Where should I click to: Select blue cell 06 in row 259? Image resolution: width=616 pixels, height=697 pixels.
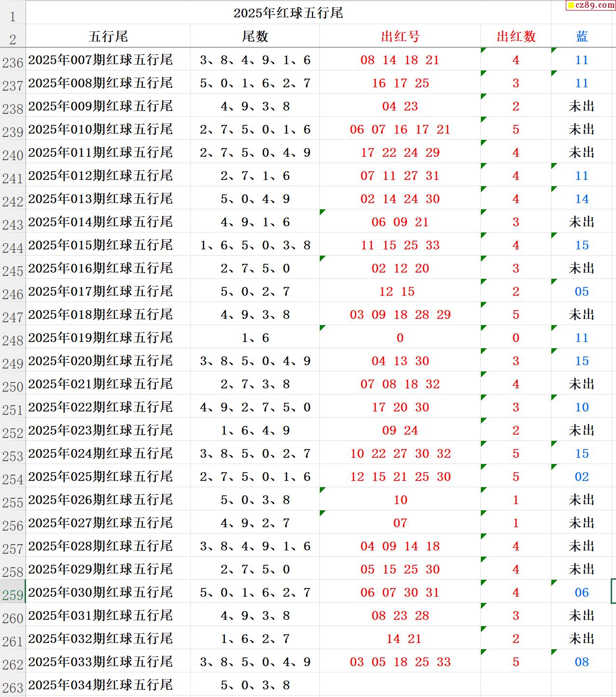[582, 592]
